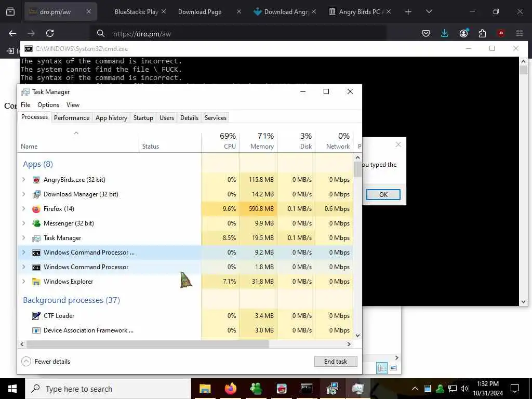Image resolution: width=532 pixels, height=399 pixels.
Task: Reload the current Firefox page
Action: [50, 33]
